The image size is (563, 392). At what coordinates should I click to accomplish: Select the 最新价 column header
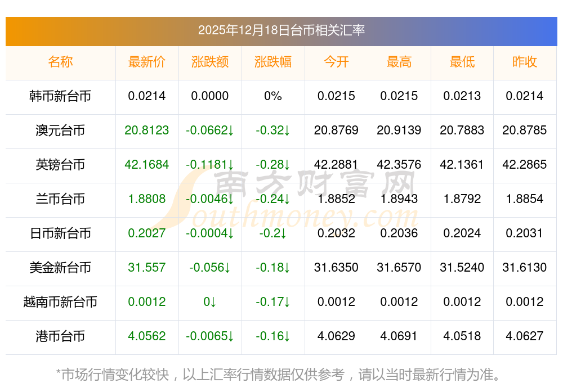147,62
